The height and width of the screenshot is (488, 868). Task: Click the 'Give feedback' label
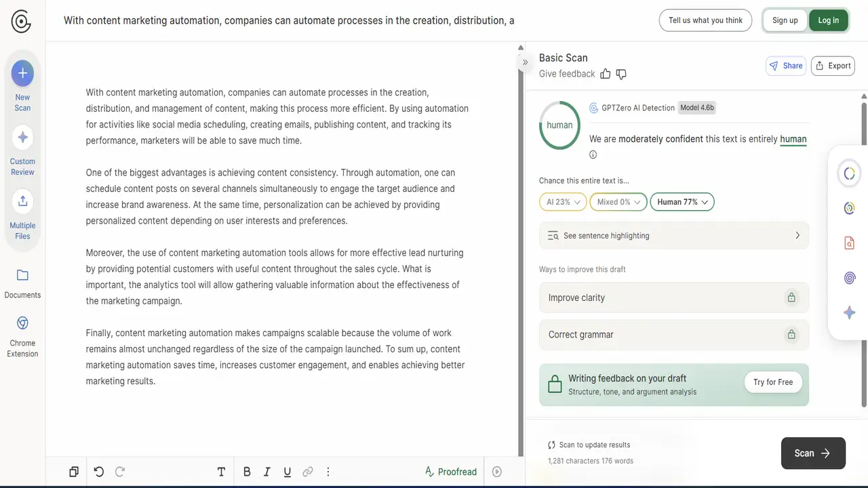[x=567, y=74]
